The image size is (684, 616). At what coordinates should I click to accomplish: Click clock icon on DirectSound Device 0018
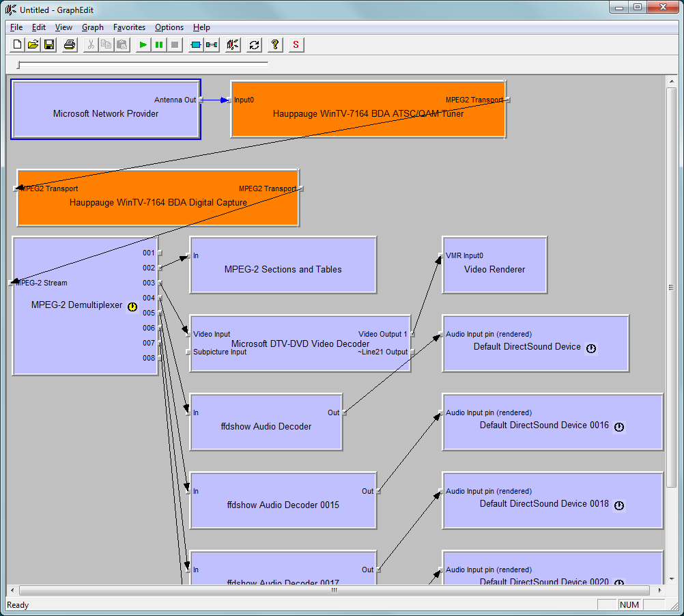[x=619, y=505]
